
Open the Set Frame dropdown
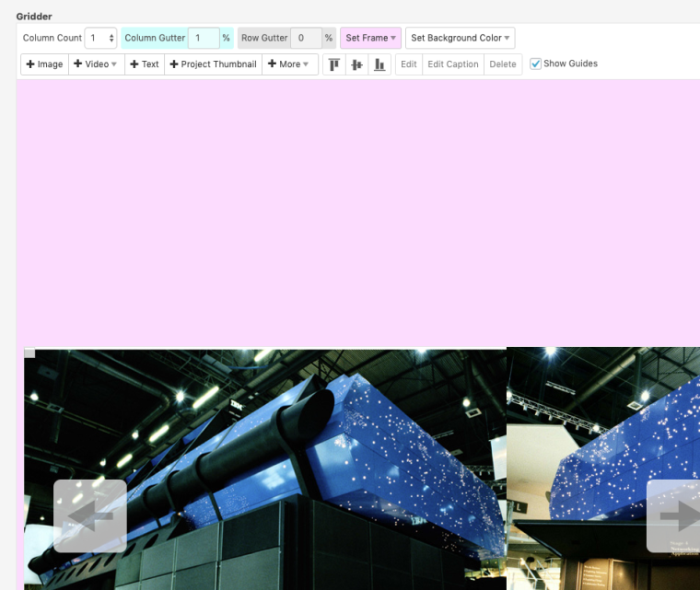click(370, 38)
